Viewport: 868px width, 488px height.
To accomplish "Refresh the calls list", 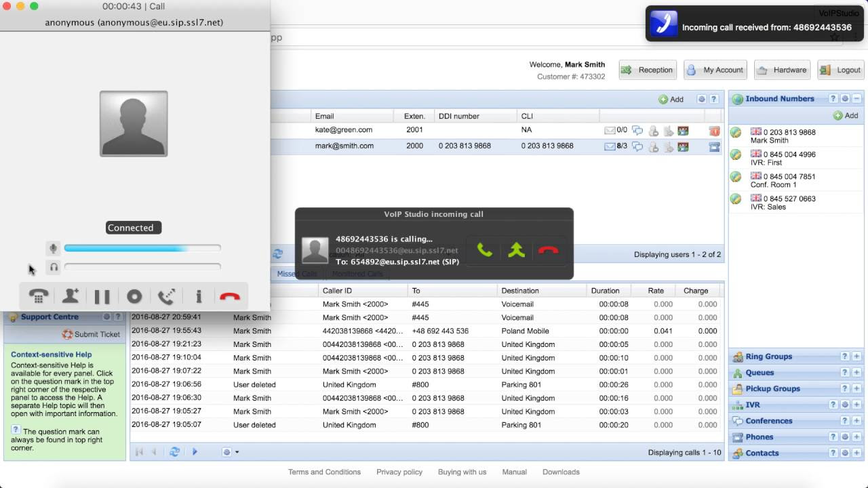I will 175,452.
